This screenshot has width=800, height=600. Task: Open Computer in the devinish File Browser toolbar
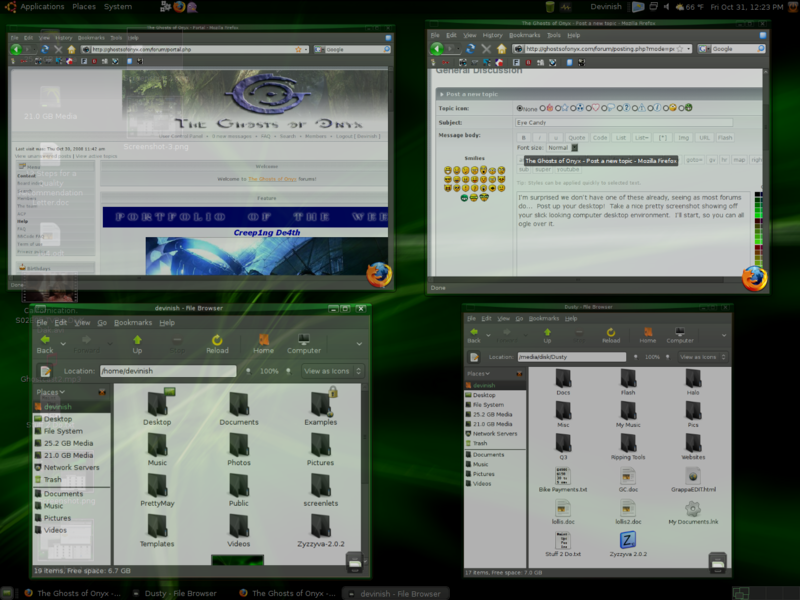[304, 344]
